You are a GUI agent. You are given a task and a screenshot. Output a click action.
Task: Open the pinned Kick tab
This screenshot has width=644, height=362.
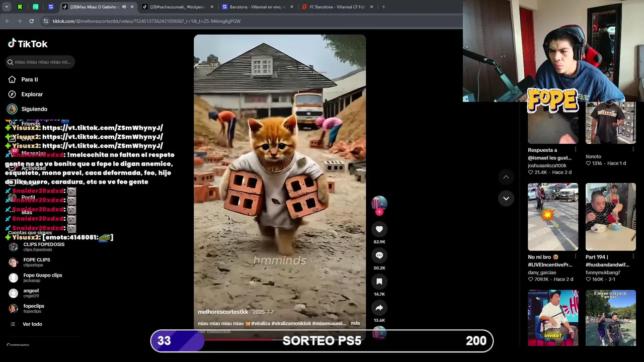tap(20, 7)
